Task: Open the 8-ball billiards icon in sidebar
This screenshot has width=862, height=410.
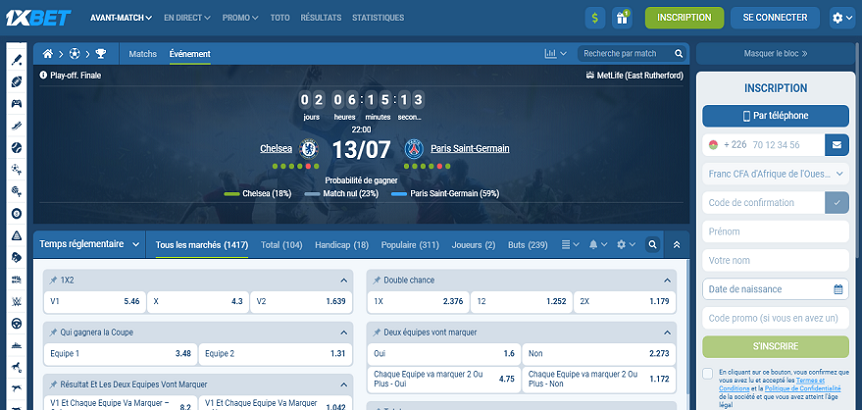Action: [x=16, y=214]
